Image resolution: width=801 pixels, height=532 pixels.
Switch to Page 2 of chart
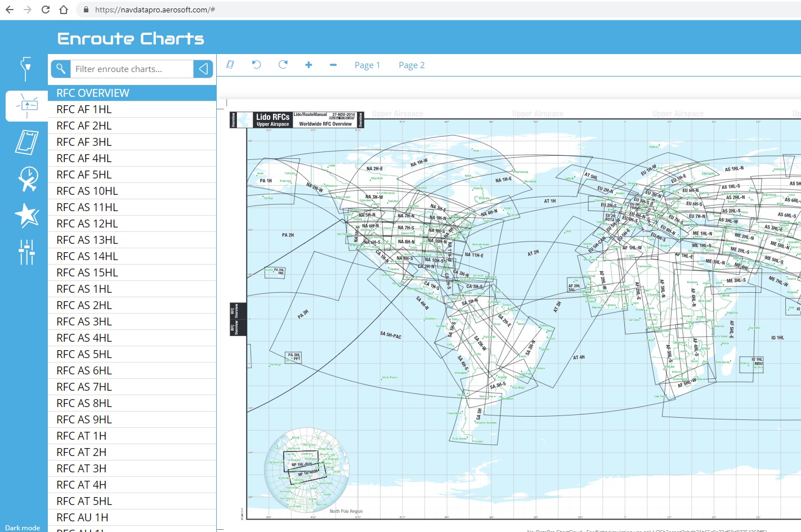pos(411,65)
